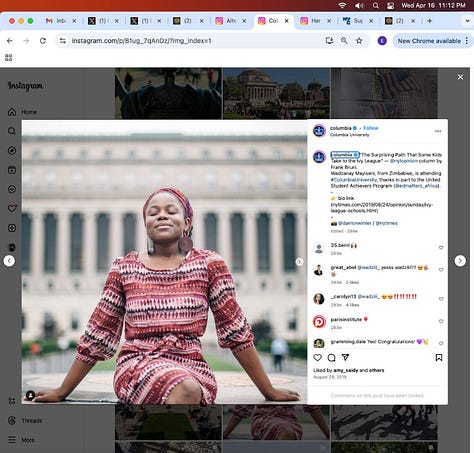Open a new tab with plus button
The width and height of the screenshot is (474, 453).
click(430, 21)
